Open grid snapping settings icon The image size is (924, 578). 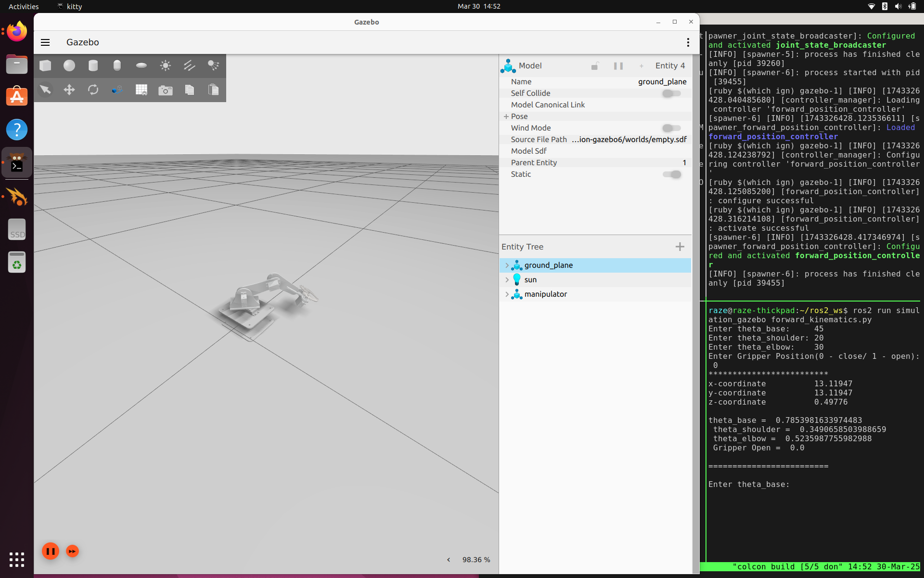pos(141,90)
